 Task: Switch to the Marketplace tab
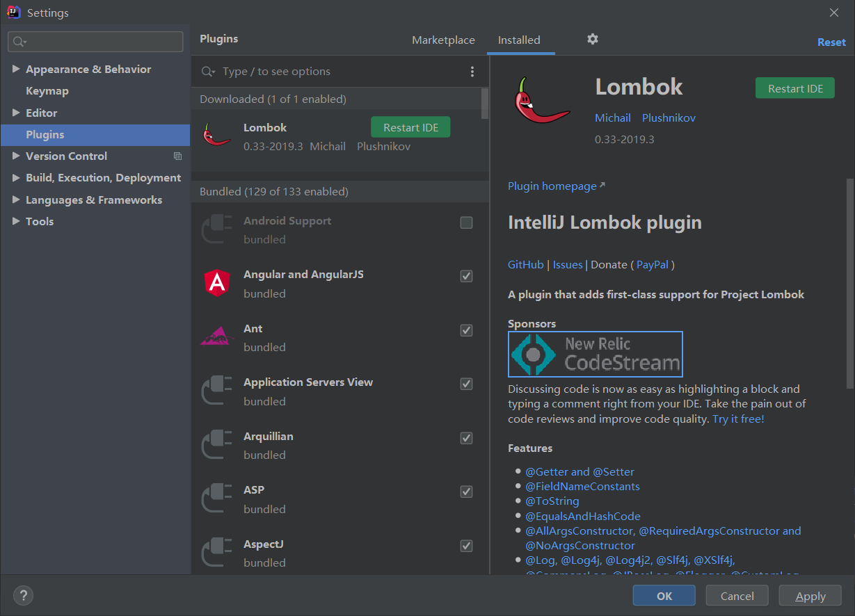[x=443, y=40]
